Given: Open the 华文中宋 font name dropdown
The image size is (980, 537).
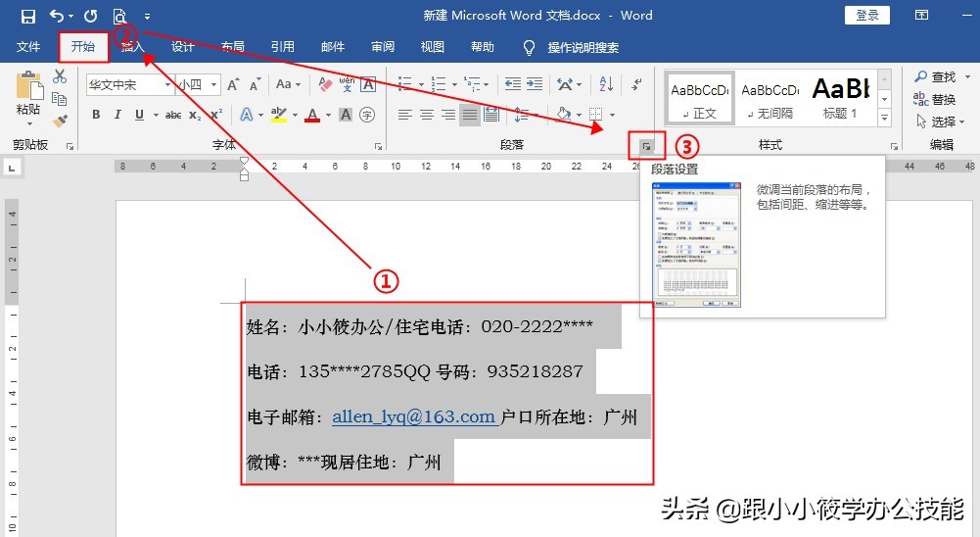Looking at the screenshot, I should pyautogui.click(x=167, y=84).
